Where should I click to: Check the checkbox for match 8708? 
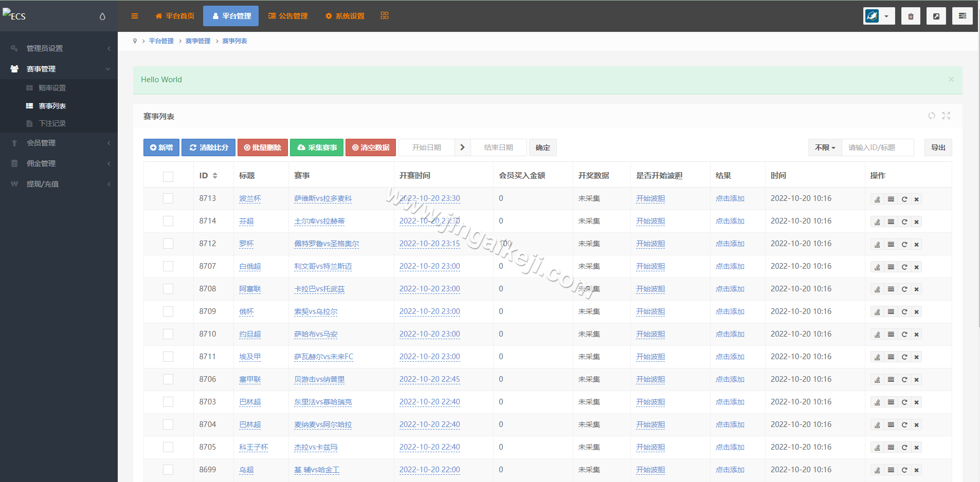click(168, 289)
